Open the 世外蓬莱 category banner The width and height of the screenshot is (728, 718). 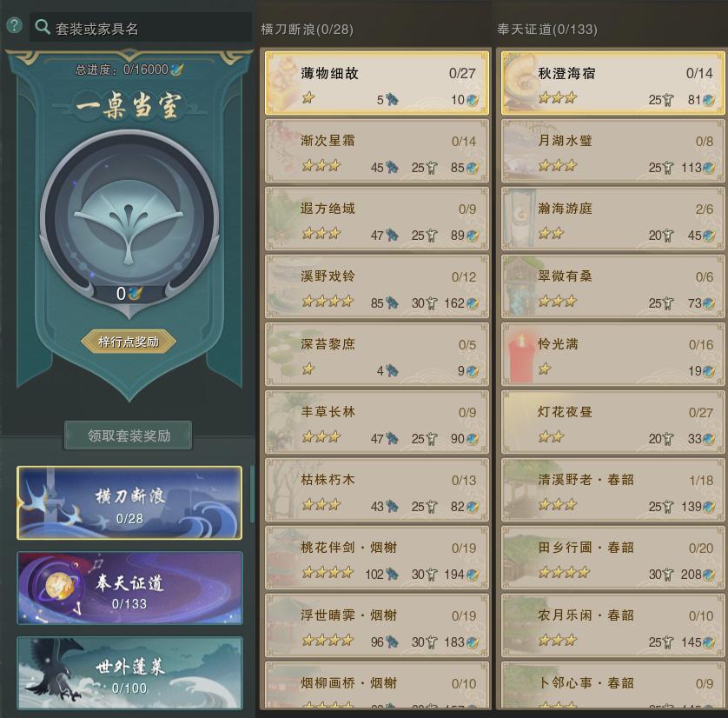(x=129, y=674)
